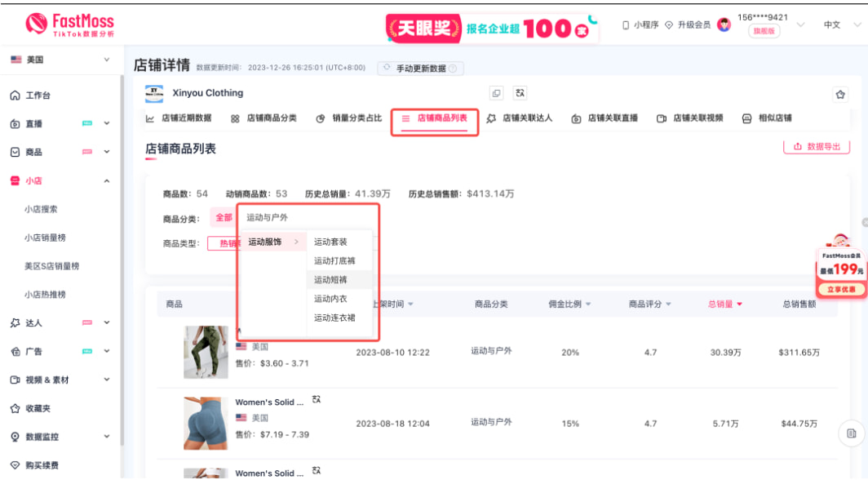Toggle the 热销 product type filter chip
Image resolution: width=868 pixels, height=480 pixels.
coord(229,243)
